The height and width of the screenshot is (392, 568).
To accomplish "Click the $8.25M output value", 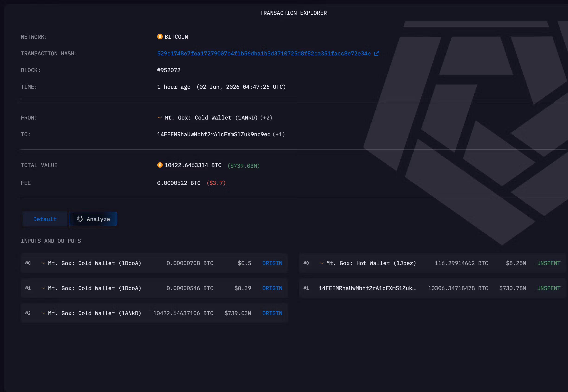I will coord(516,263).
